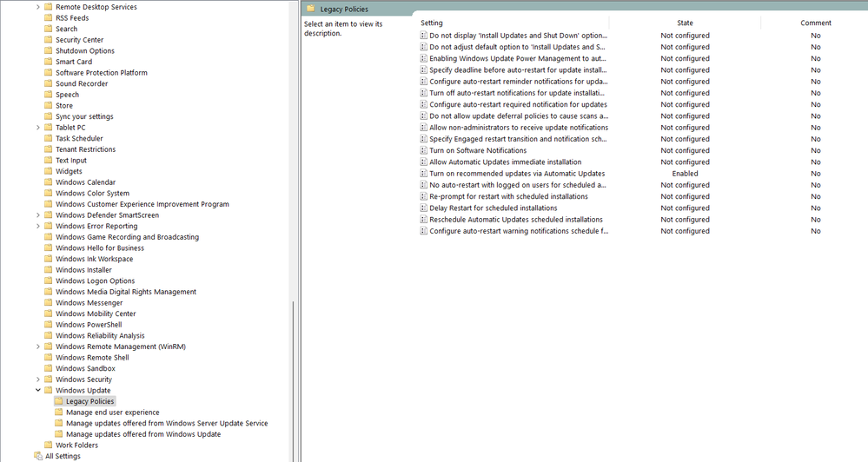
Task: Click the Work Folders folder icon
Action: [48, 445]
